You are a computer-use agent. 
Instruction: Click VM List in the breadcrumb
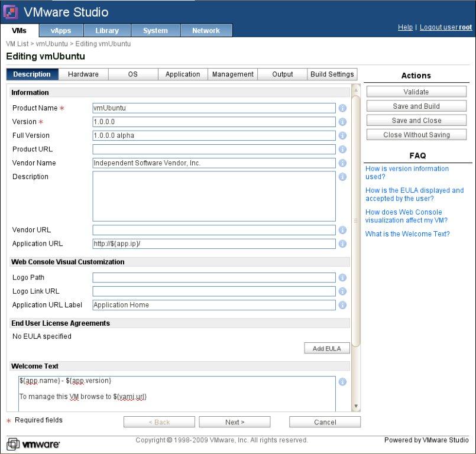point(17,44)
